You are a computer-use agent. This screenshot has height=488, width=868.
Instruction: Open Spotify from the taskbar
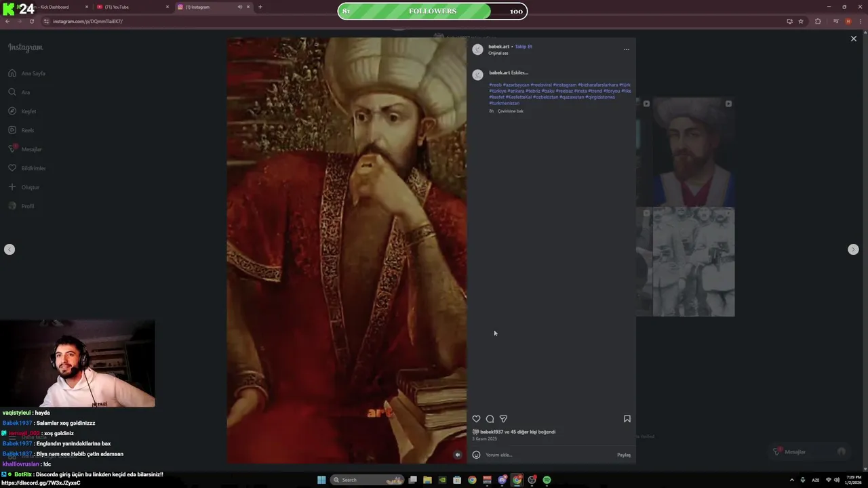click(547, 480)
